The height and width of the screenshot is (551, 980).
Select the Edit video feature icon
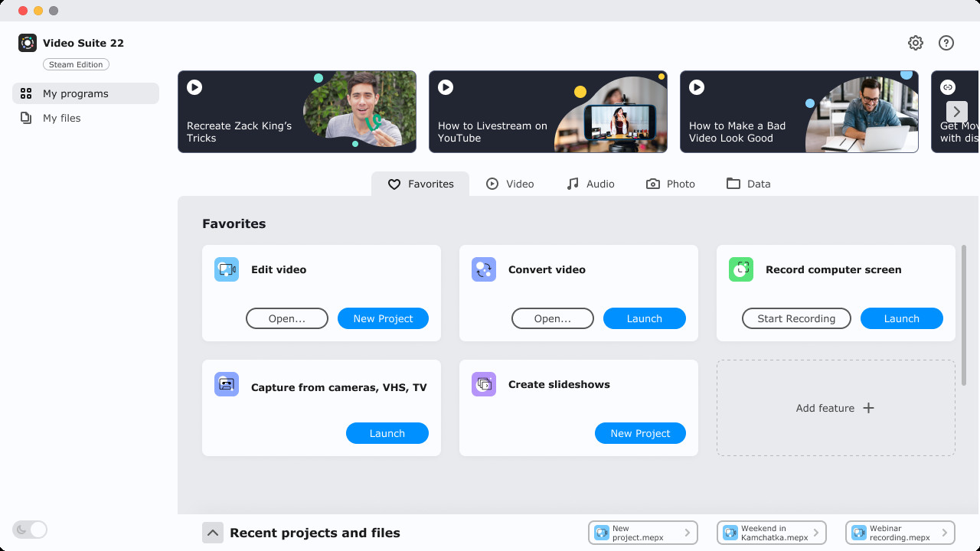[226, 269]
